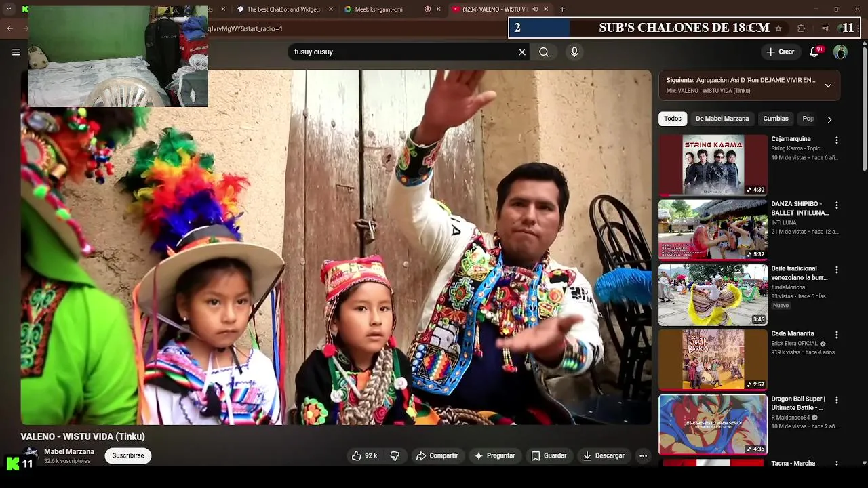Open the media control icon in browser toolbar

point(825,28)
